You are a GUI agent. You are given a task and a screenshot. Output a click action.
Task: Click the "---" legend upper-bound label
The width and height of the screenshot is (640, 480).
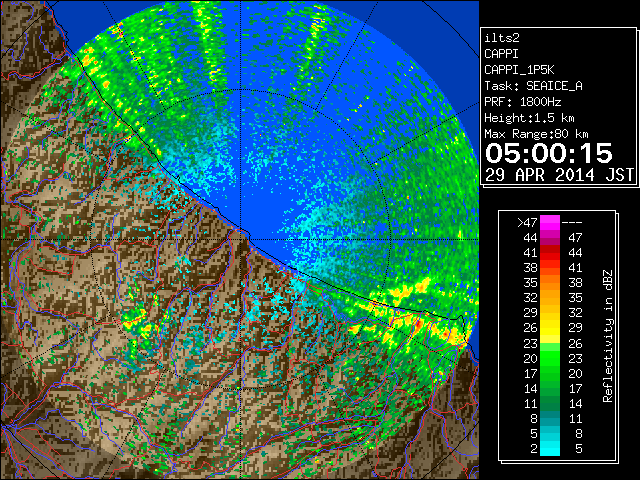tap(572, 222)
